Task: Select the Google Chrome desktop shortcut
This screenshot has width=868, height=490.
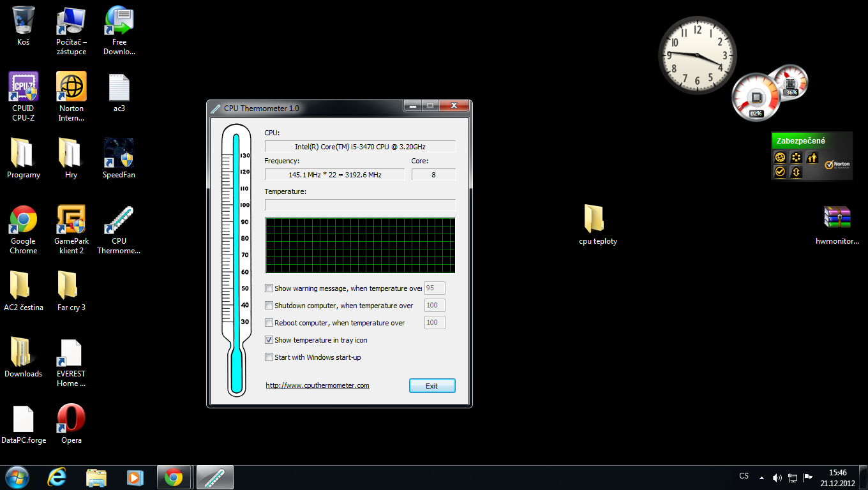Action: tap(24, 230)
